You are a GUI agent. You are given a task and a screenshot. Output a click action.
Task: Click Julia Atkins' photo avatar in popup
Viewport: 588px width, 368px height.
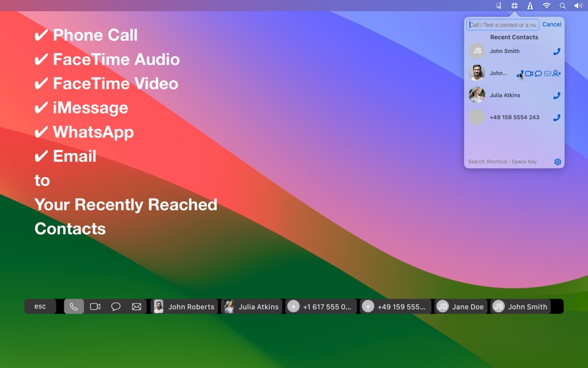click(x=477, y=95)
